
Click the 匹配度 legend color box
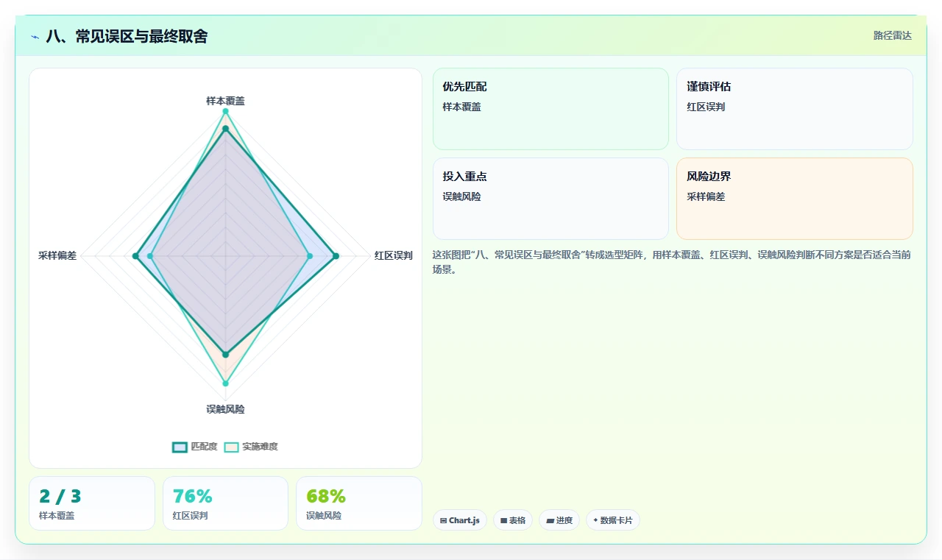click(180, 447)
